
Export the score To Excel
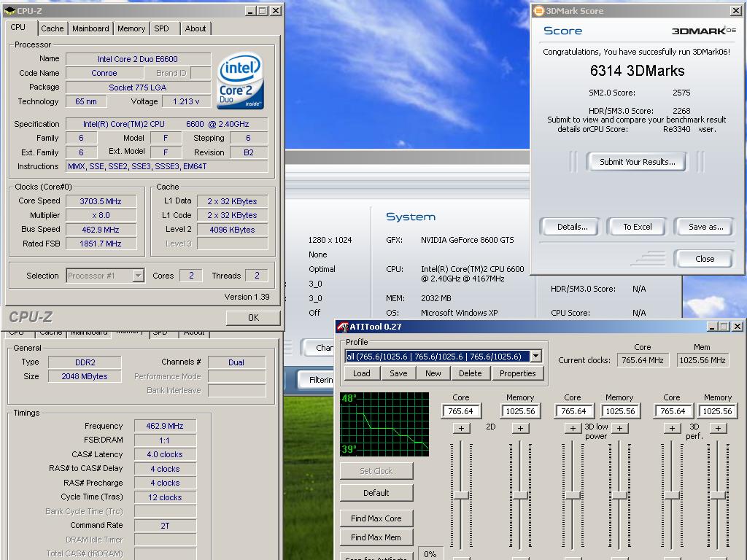(x=638, y=227)
